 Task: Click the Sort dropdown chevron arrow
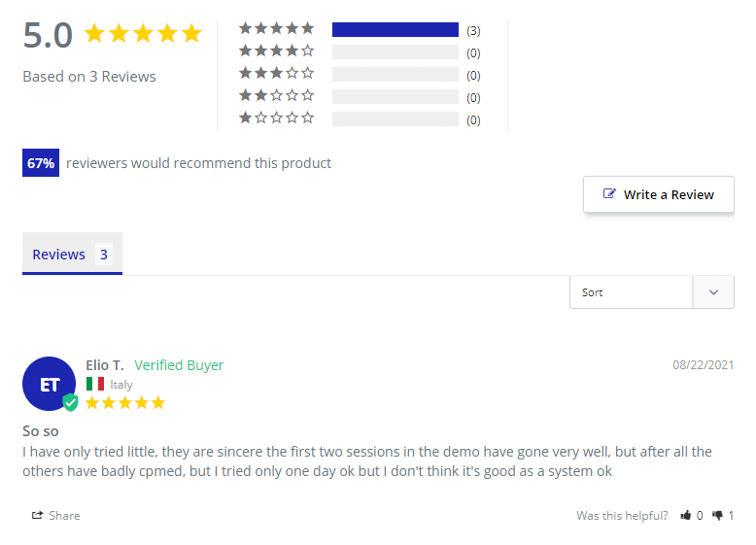tap(714, 292)
